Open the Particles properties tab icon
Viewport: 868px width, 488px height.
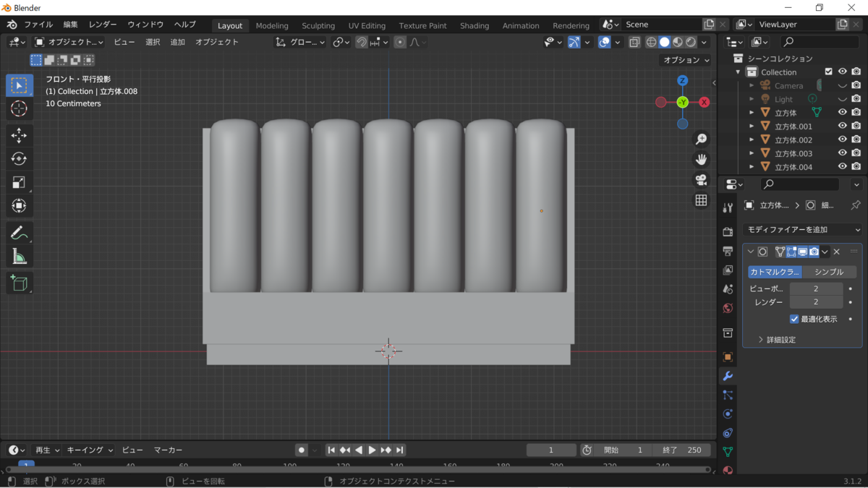[x=728, y=395]
